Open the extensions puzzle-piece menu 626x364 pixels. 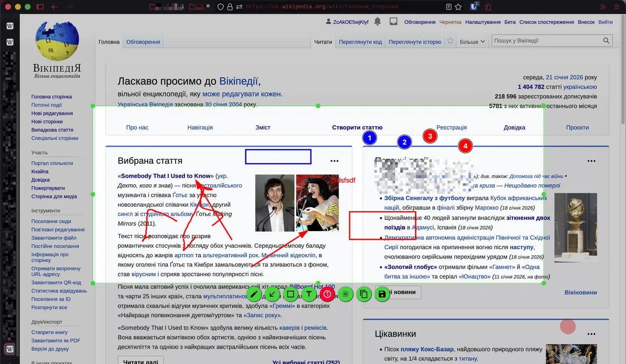pyautogui.click(x=488, y=7)
